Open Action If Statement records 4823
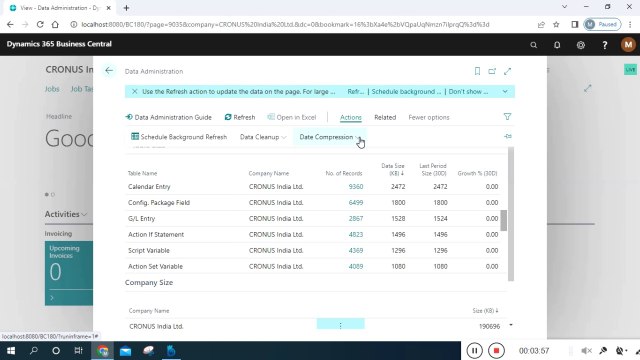This screenshot has height=360, width=640. click(x=356, y=234)
